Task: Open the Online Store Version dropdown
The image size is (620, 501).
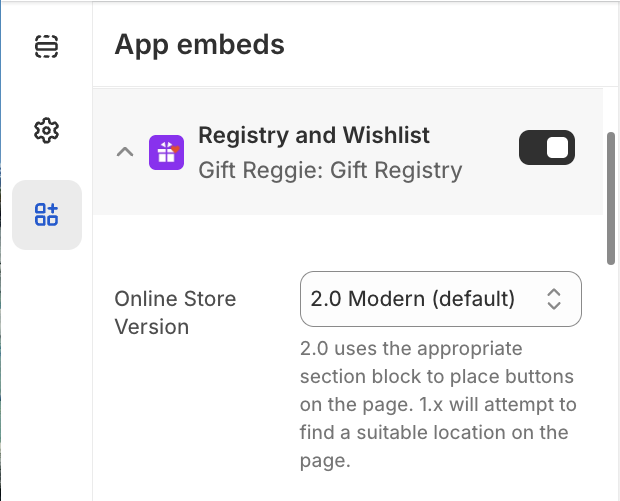Action: 440,298
